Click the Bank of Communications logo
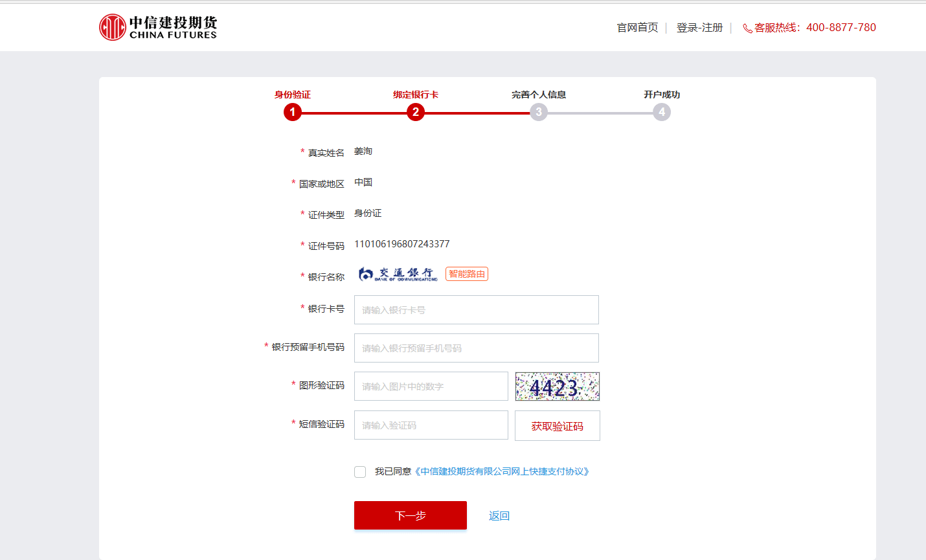Image resolution: width=926 pixels, height=560 pixels. 398,274
